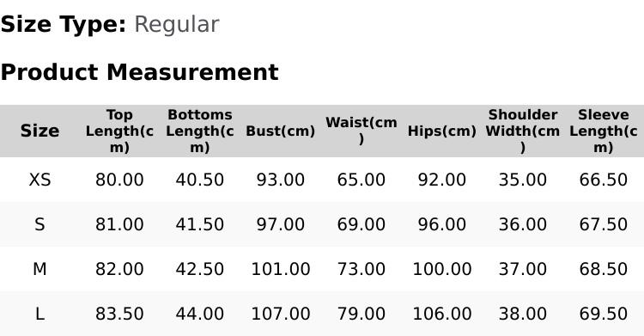
Task: Click the Waist(cm) column header
Action: [x=361, y=131]
